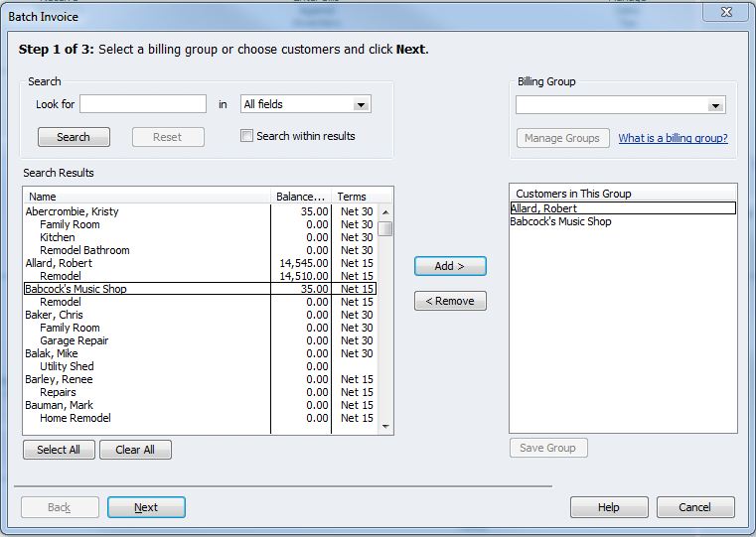
Task: Click the Look for text field
Action: [x=143, y=104]
